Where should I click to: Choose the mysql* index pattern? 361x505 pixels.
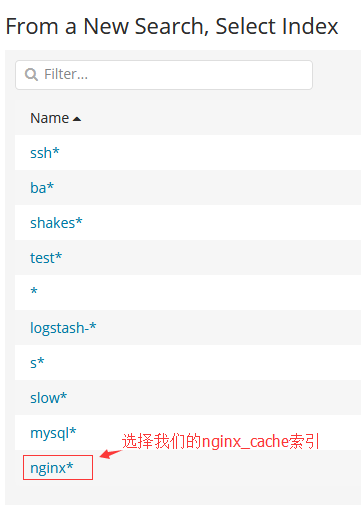click(53, 433)
